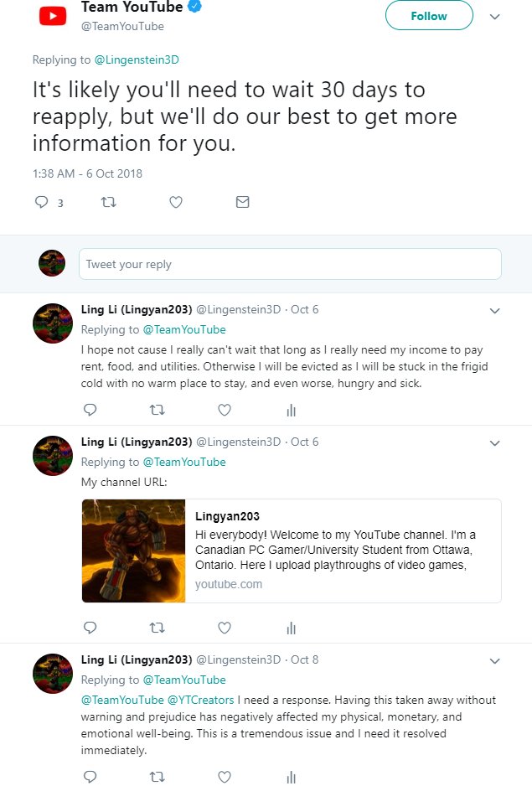Open more menu on first Ling Li reply
The height and width of the screenshot is (786, 532).
tap(495, 311)
